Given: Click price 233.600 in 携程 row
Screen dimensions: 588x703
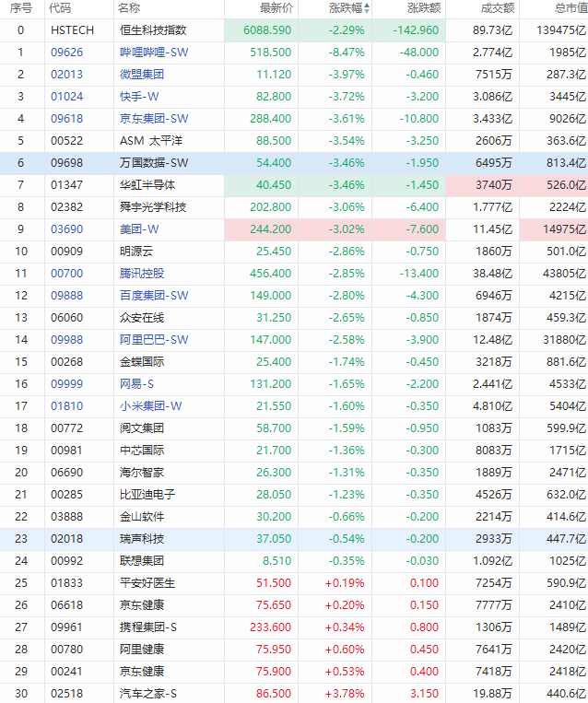Looking at the screenshot, I should tap(270, 627).
